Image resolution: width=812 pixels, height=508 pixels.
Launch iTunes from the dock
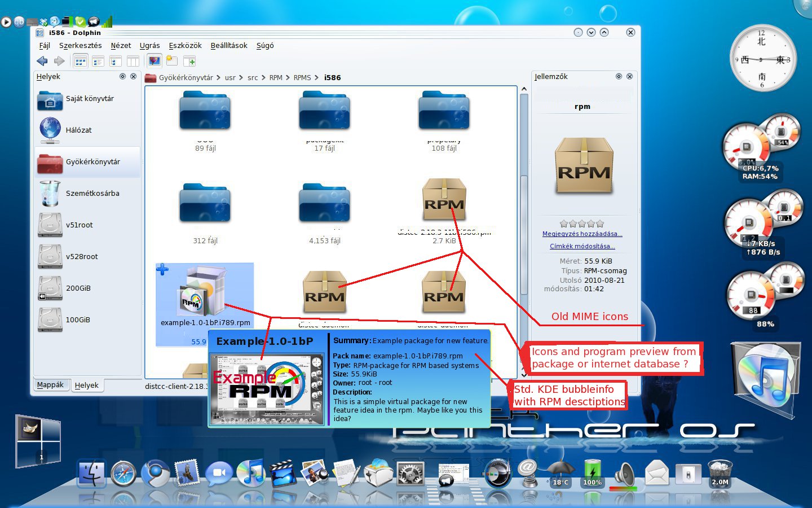pyautogui.click(x=250, y=473)
